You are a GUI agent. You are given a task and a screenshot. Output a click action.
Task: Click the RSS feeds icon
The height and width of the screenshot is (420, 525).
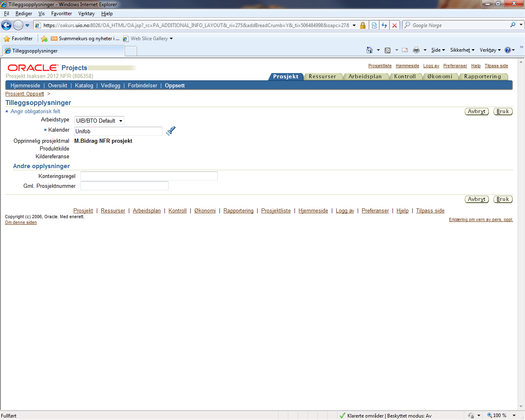click(x=388, y=50)
